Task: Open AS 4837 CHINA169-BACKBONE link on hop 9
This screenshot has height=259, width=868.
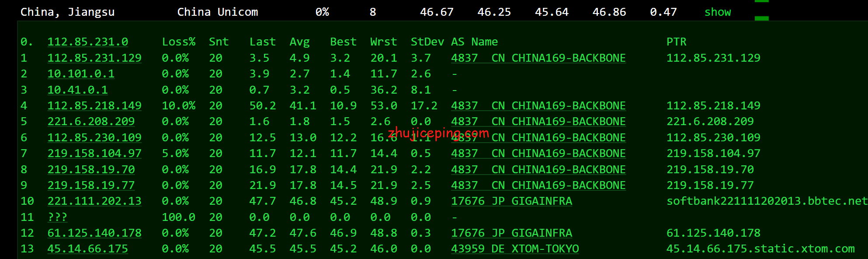Action: tap(538, 185)
